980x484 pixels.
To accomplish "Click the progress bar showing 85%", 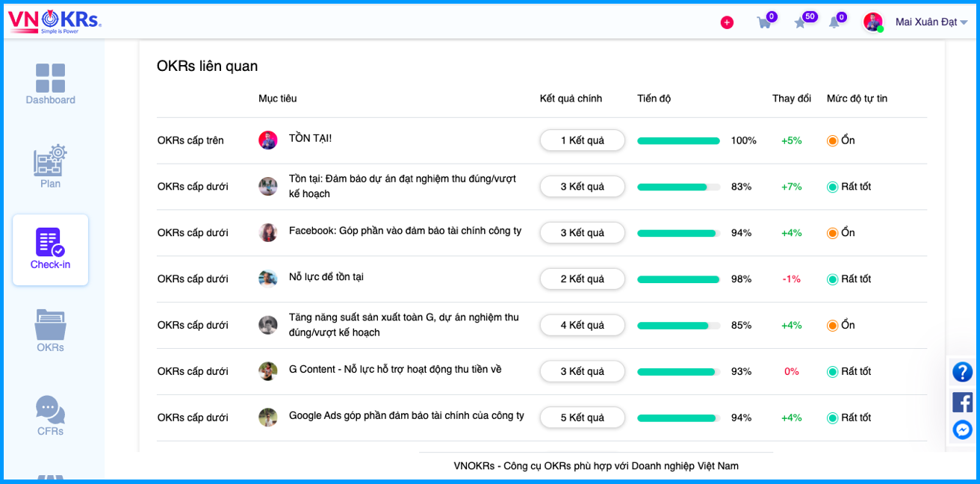I will pyautogui.click(x=679, y=326).
